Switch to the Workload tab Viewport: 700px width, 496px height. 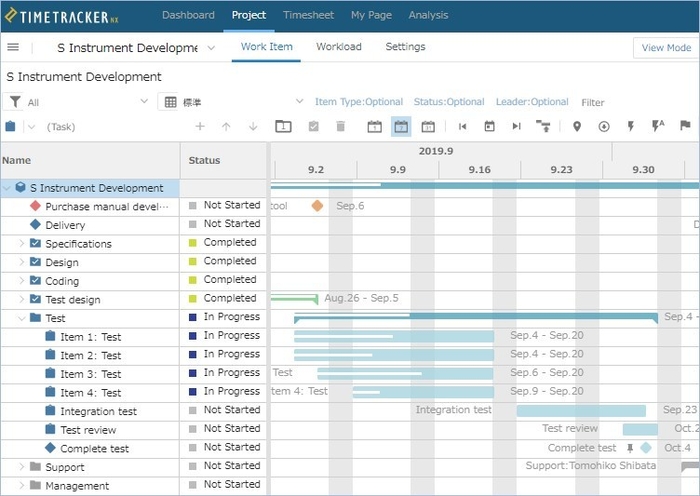(339, 47)
